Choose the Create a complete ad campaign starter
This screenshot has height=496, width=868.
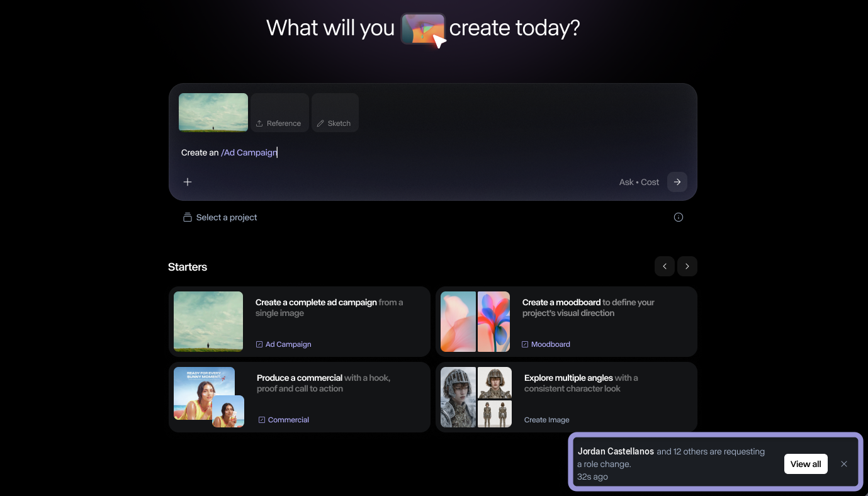pyautogui.click(x=300, y=322)
